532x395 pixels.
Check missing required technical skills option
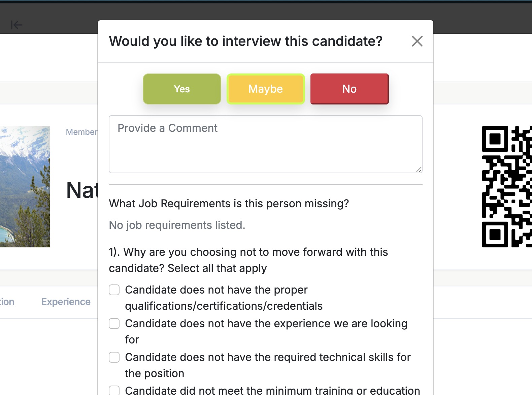pos(114,357)
